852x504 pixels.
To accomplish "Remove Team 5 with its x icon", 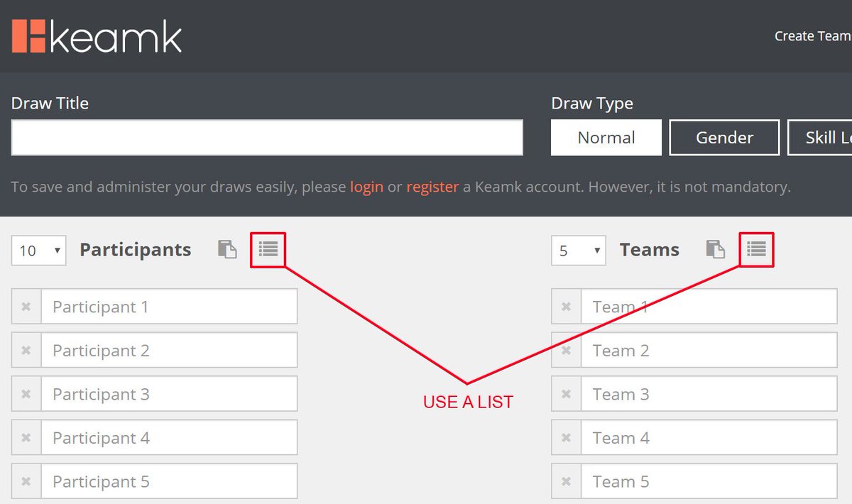I will (566, 481).
